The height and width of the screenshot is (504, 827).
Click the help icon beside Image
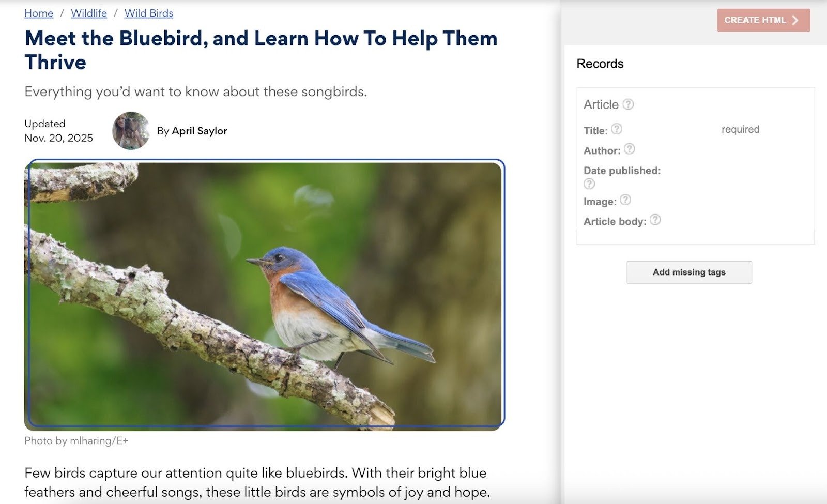[x=625, y=200]
